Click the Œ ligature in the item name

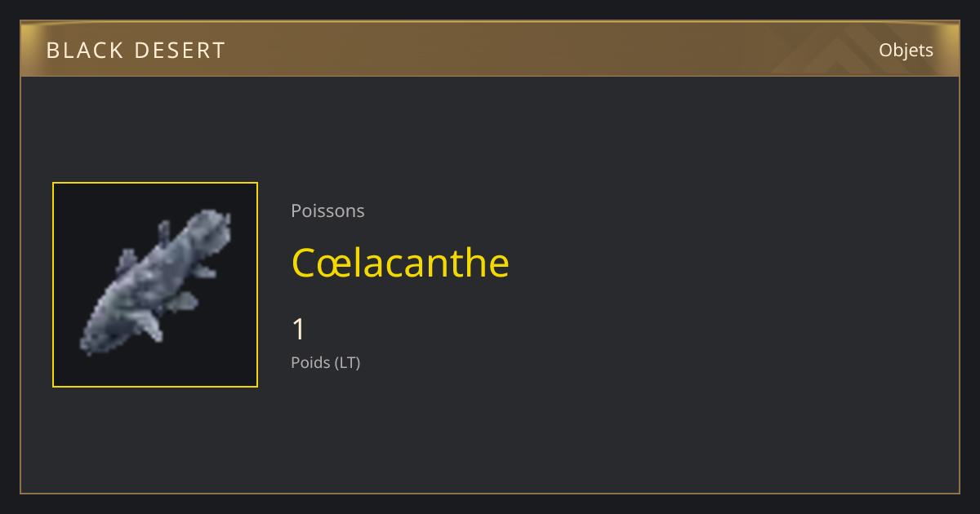point(332,264)
